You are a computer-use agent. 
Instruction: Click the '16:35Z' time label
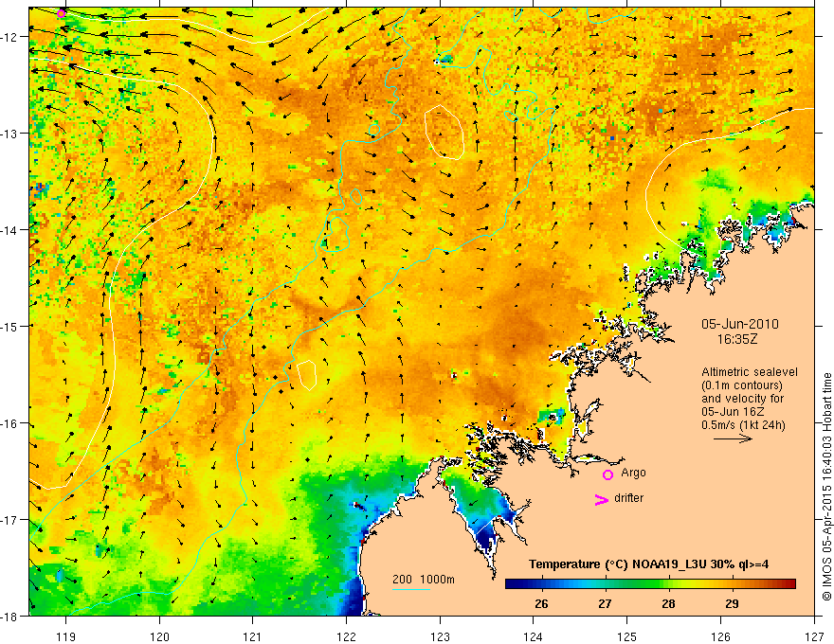[x=736, y=339]
